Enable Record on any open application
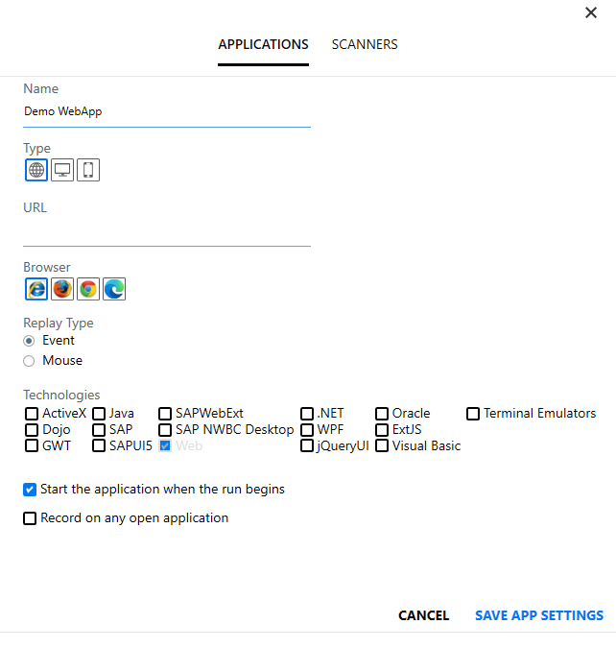Viewport: 616px width, 672px height. [30, 518]
